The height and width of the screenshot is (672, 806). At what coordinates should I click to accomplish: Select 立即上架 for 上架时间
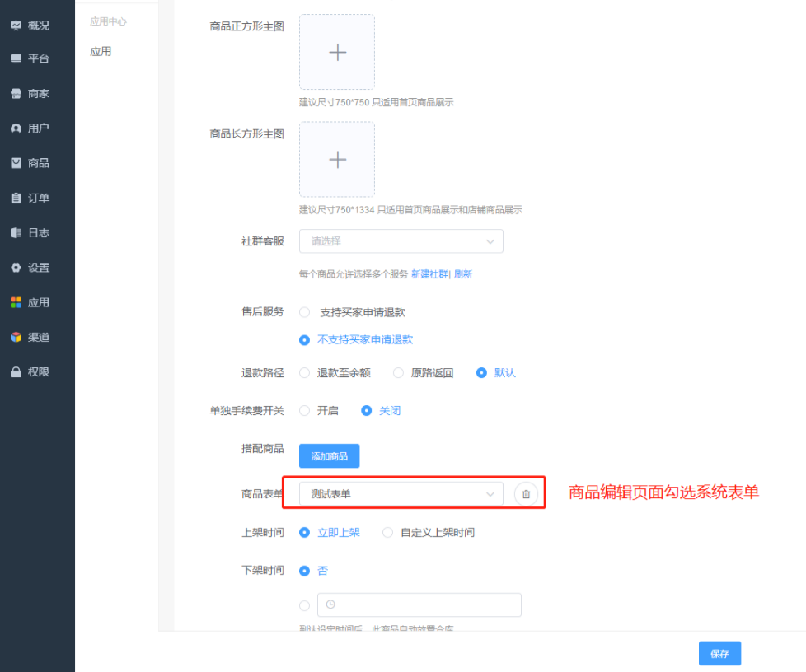tap(304, 533)
